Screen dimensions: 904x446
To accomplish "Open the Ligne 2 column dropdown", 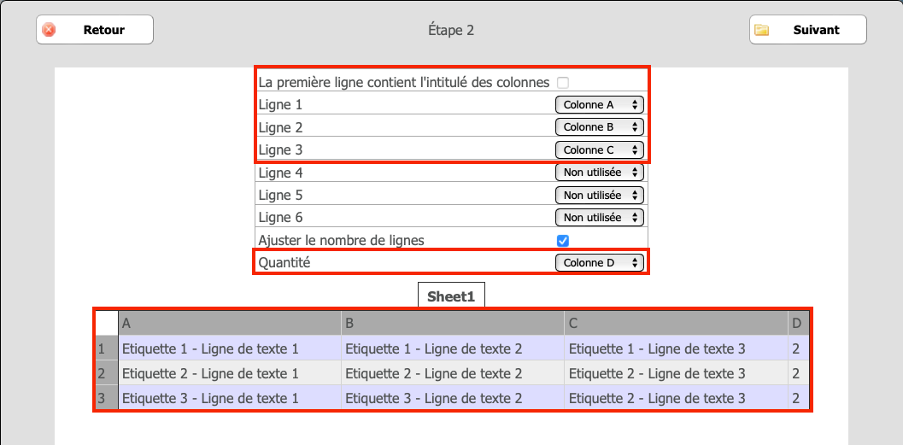I will (x=599, y=127).
